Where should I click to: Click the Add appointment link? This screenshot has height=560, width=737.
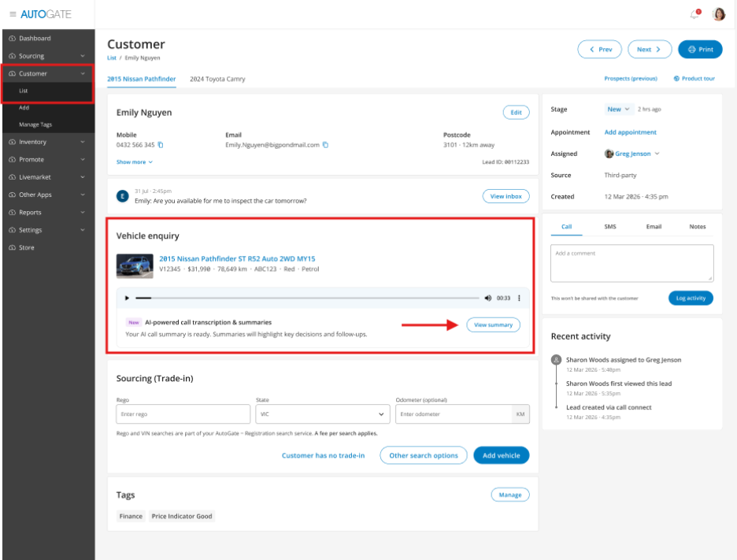click(x=630, y=132)
